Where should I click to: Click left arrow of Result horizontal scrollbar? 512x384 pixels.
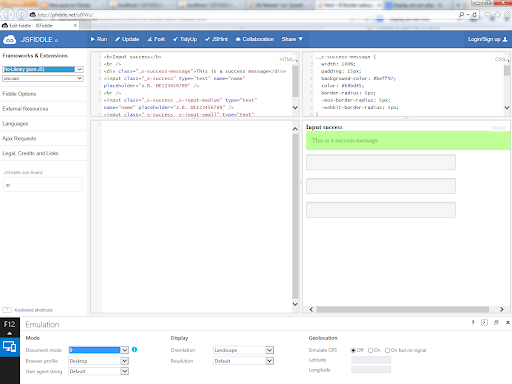[x=311, y=309]
